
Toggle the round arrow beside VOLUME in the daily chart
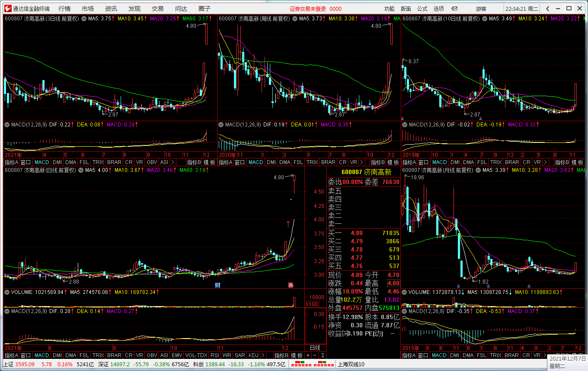(7, 292)
